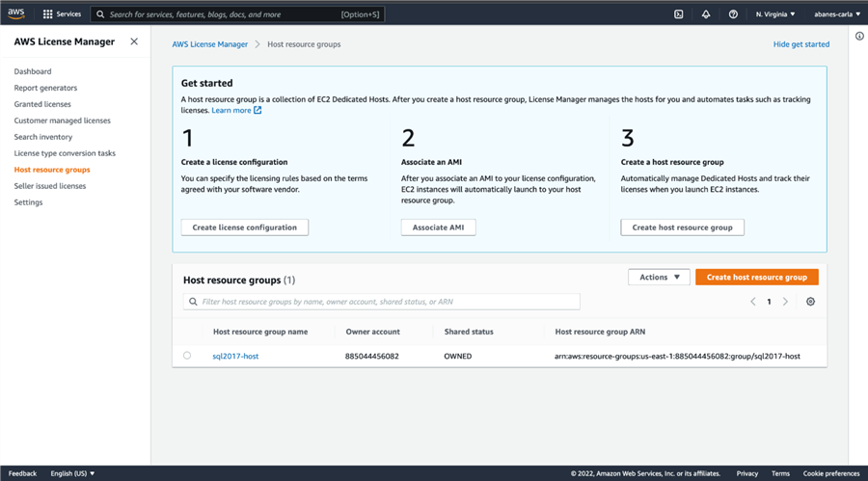Viewport: 868px width, 481px height.
Task: Open the N. Virginia region selector
Action: point(775,14)
